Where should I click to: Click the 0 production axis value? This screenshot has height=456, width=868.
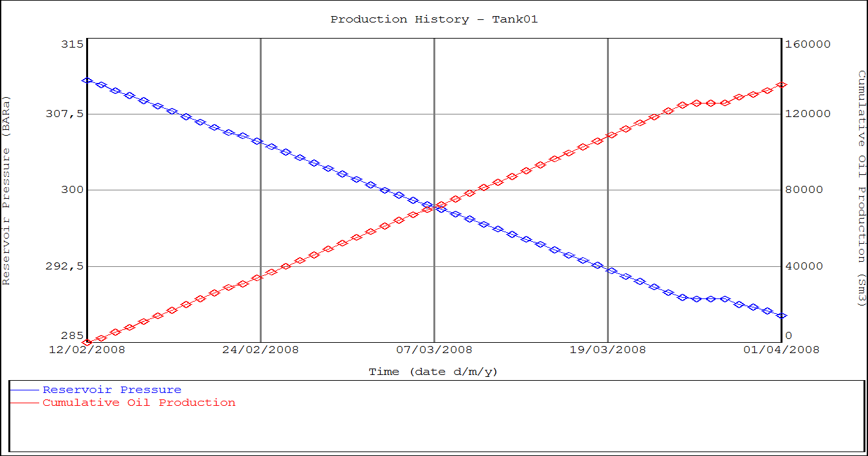[x=789, y=335]
